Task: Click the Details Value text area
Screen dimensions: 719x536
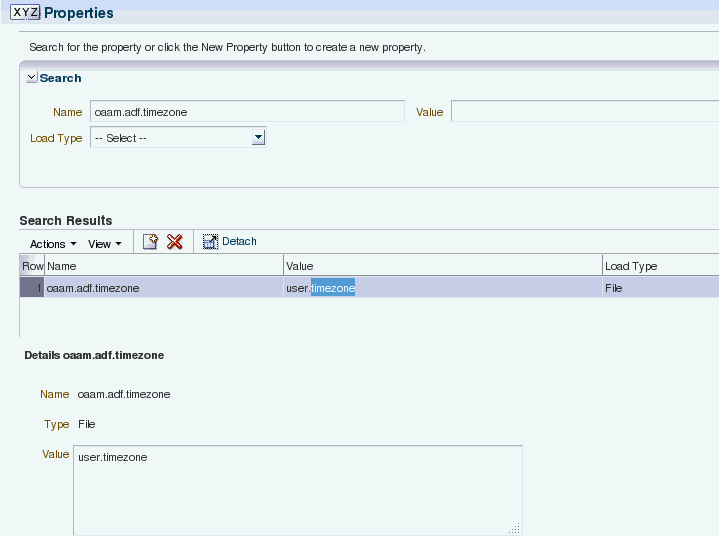Action: [298, 490]
